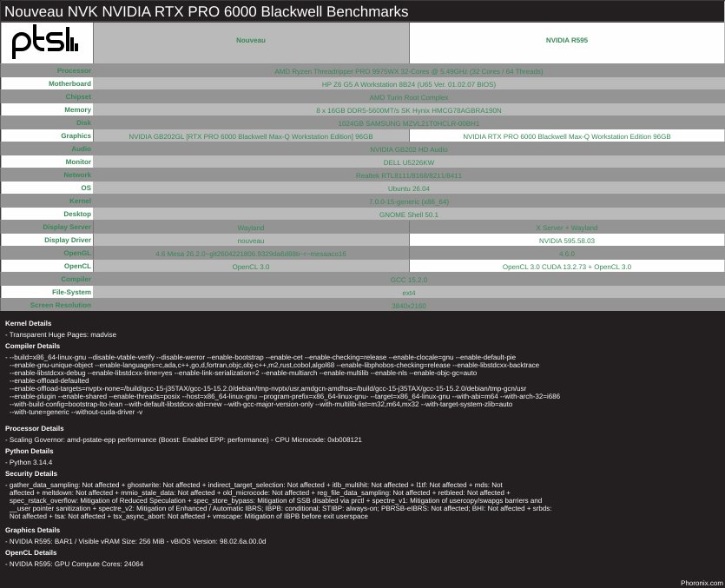Click the AMD Ryzen Threadripper PRO 9975WX value
Screen dimensions: 725x588
tap(409, 71)
